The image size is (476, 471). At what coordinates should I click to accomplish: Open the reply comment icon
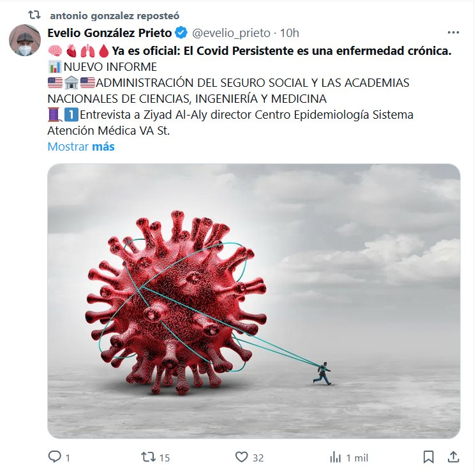pos(55,457)
